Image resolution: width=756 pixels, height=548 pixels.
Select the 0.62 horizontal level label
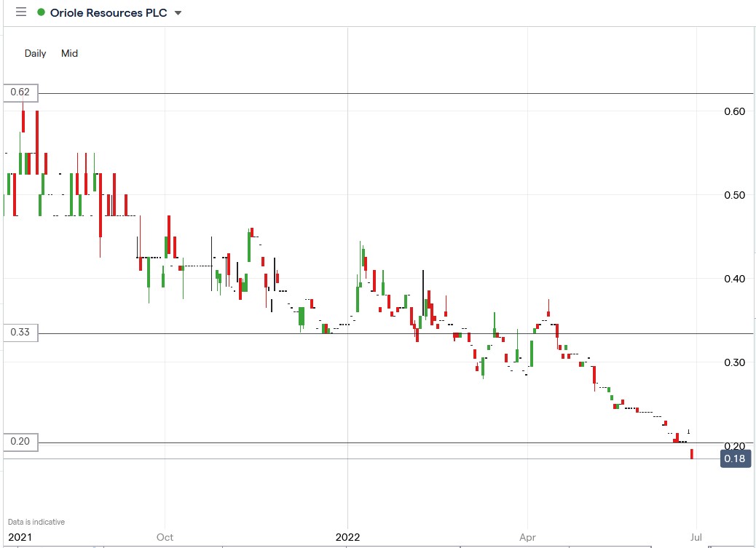tap(20, 92)
